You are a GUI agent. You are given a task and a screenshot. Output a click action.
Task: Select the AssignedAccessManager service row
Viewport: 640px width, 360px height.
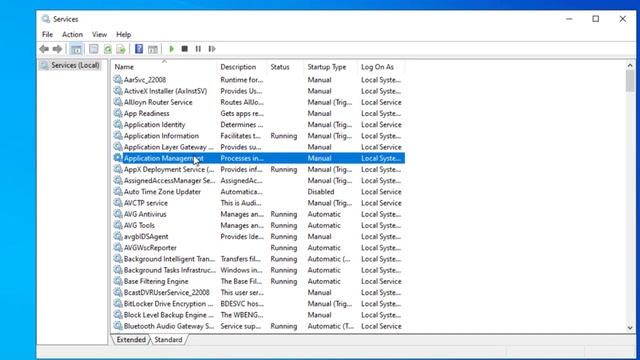(x=258, y=180)
